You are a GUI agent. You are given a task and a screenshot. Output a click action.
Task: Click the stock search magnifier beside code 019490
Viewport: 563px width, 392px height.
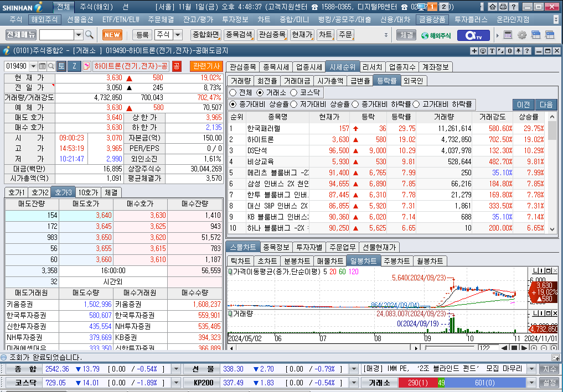51,66
